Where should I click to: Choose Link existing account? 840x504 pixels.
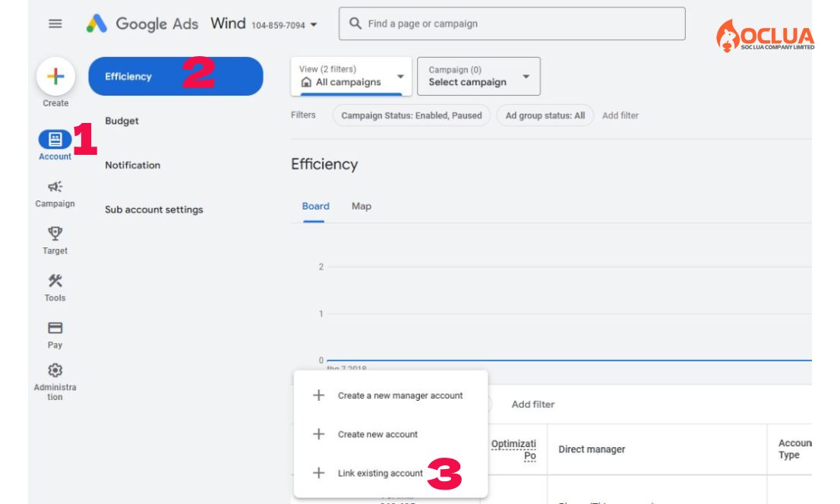click(x=381, y=474)
